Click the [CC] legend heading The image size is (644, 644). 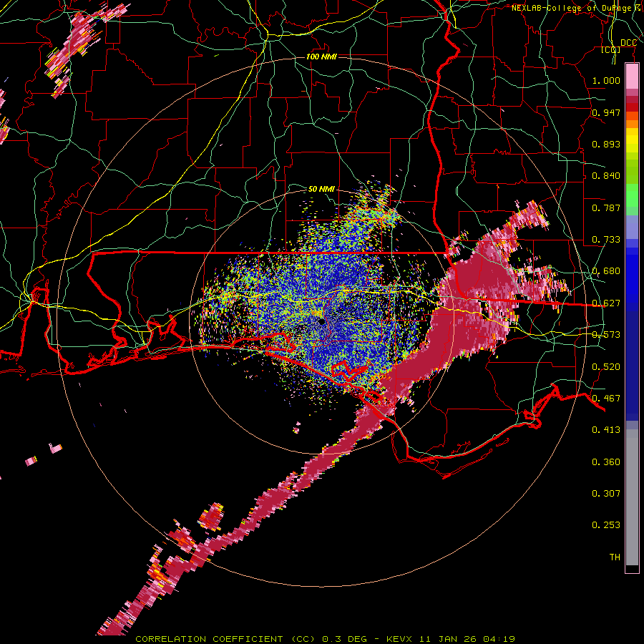[611, 49]
